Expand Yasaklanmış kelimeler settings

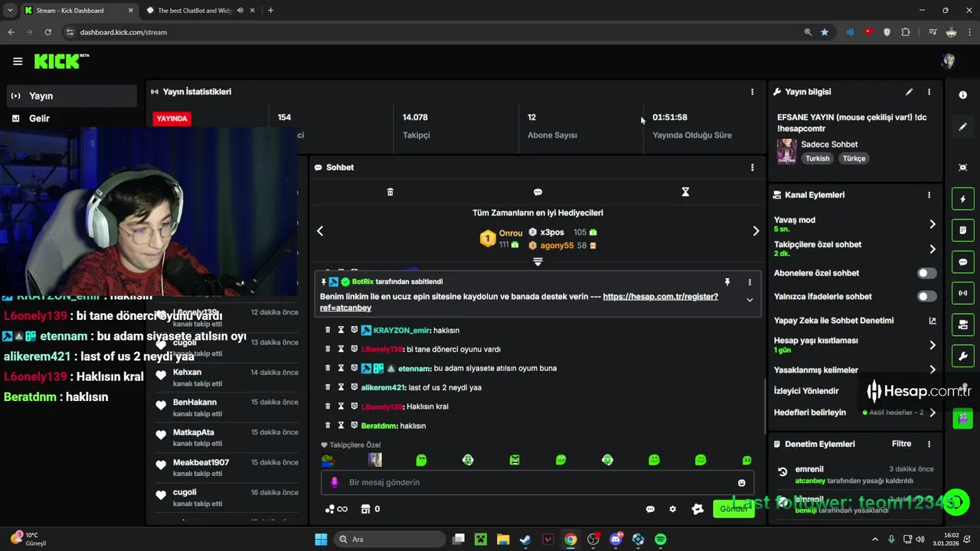click(932, 370)
